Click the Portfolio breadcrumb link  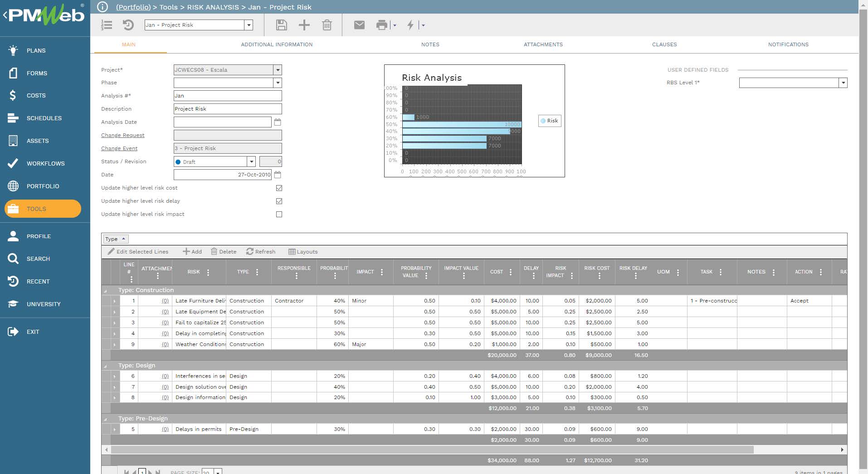(x=133, y=7)
